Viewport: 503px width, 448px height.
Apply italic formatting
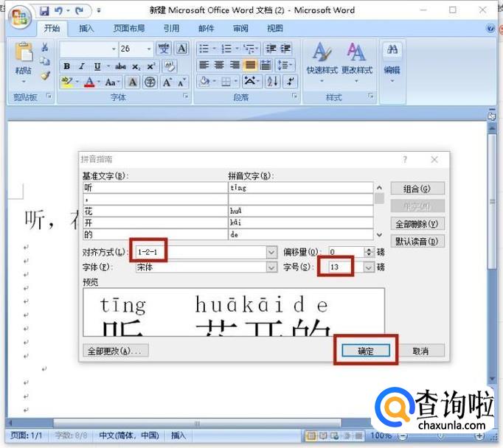tap(81, 66)
